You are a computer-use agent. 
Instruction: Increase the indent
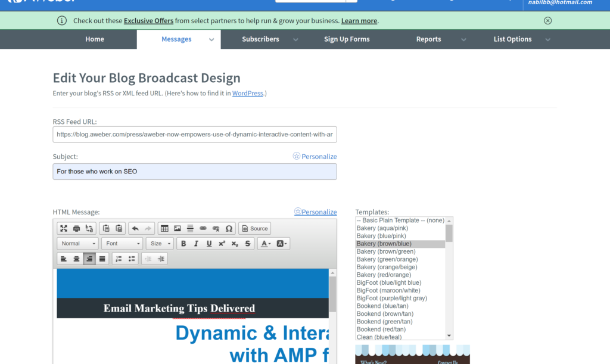click(x=161, y=259)
